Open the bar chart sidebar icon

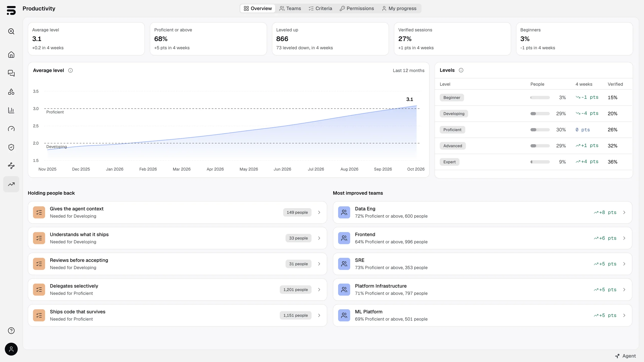click(x=11, y=110)
